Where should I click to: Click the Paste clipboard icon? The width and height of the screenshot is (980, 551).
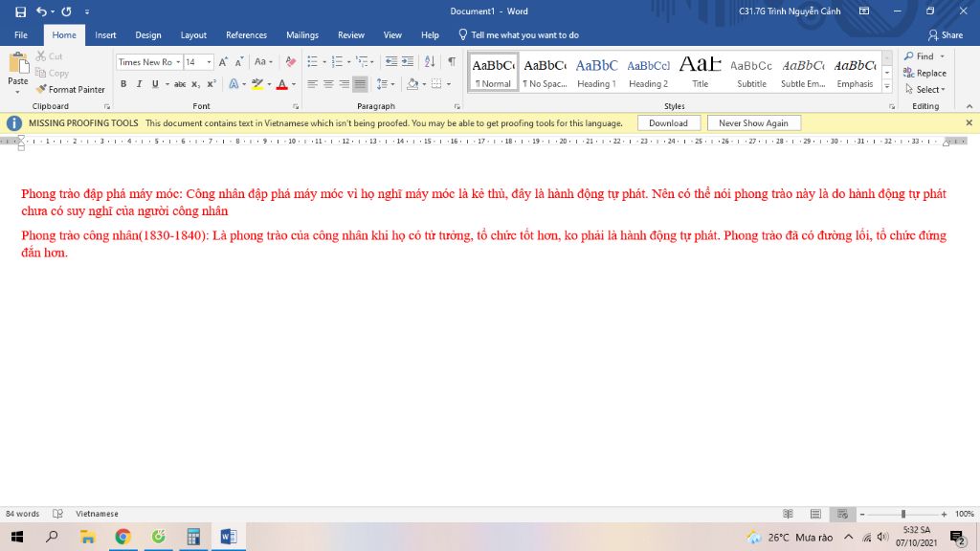coord(18,63)
